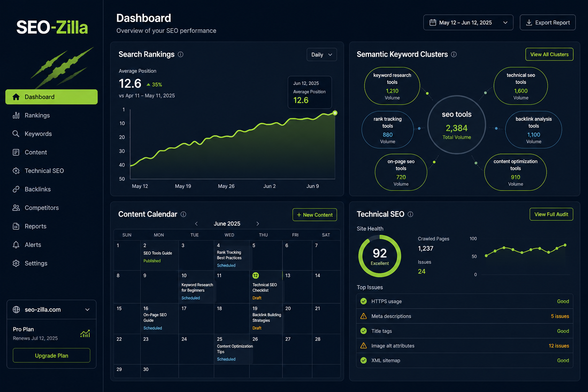Click the HTTPS usage green check icon
The height and width of the screenshot is (392, 588).
(363, 301)
